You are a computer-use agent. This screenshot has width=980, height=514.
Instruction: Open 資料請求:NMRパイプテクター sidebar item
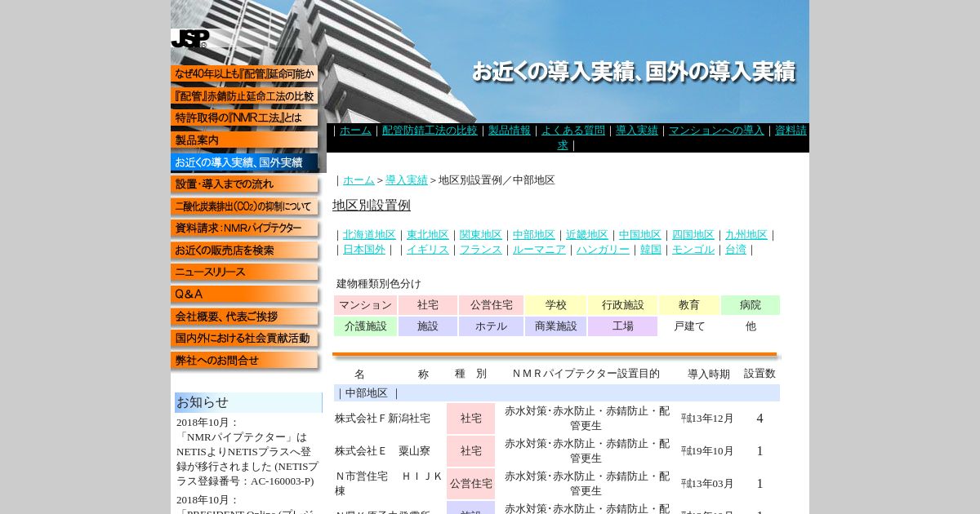244,228
